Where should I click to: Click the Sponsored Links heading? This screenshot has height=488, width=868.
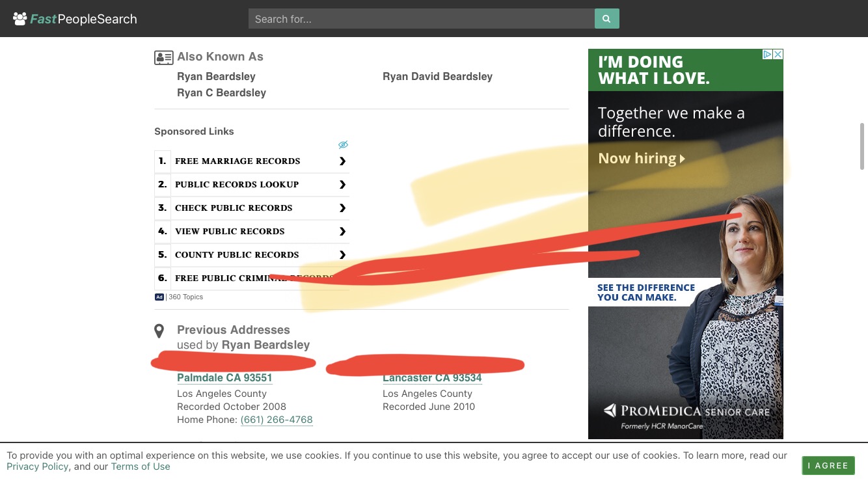pos(194,131)
